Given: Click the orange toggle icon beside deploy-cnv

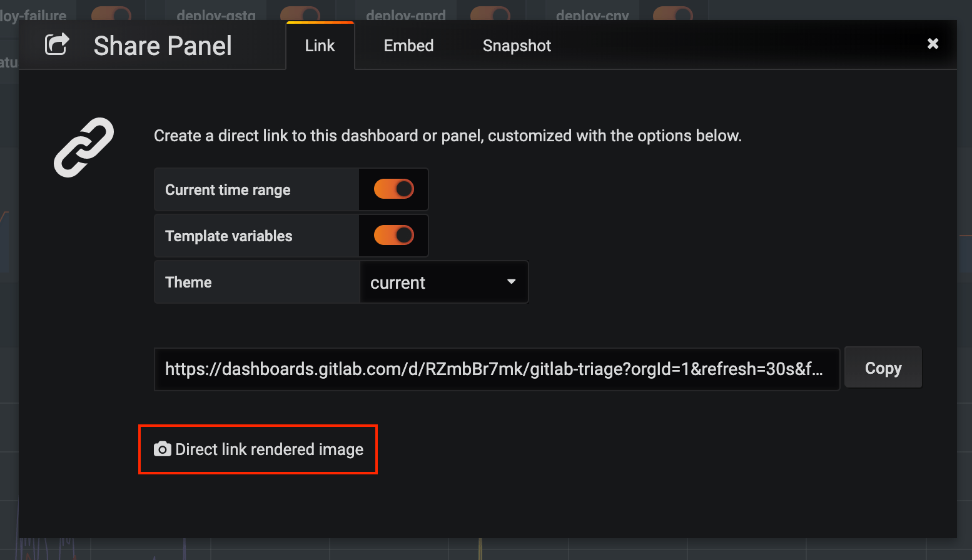Looking at the screenshot, I should [x=674, y=11].
